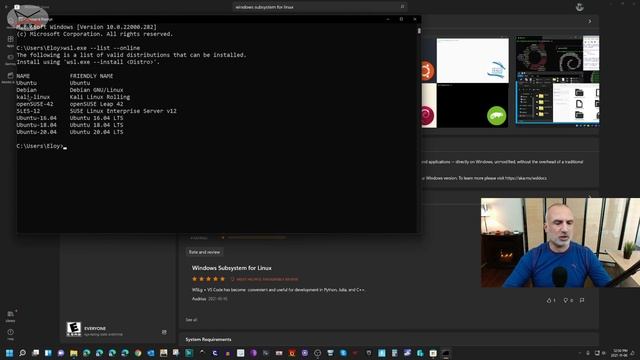Viewport: 640px width, 360px height.
Task: Open taskbar Search icon
Action: [22, 353]
